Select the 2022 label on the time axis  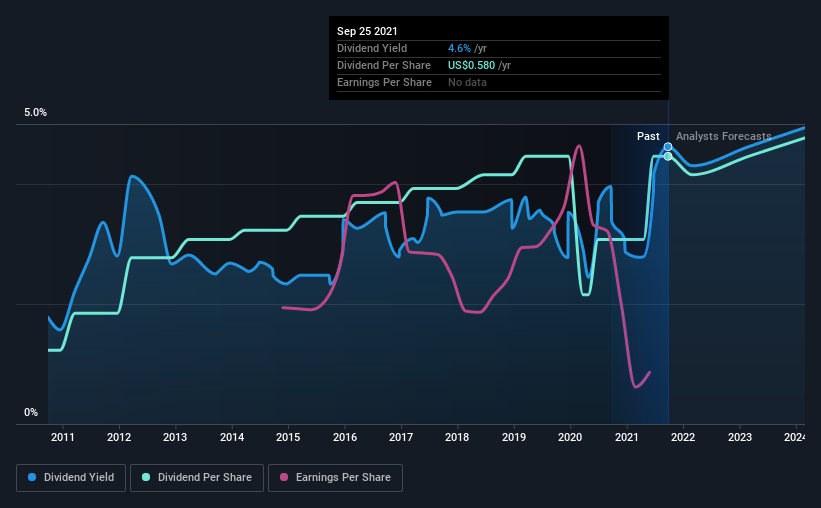click(x=683, y=437)
